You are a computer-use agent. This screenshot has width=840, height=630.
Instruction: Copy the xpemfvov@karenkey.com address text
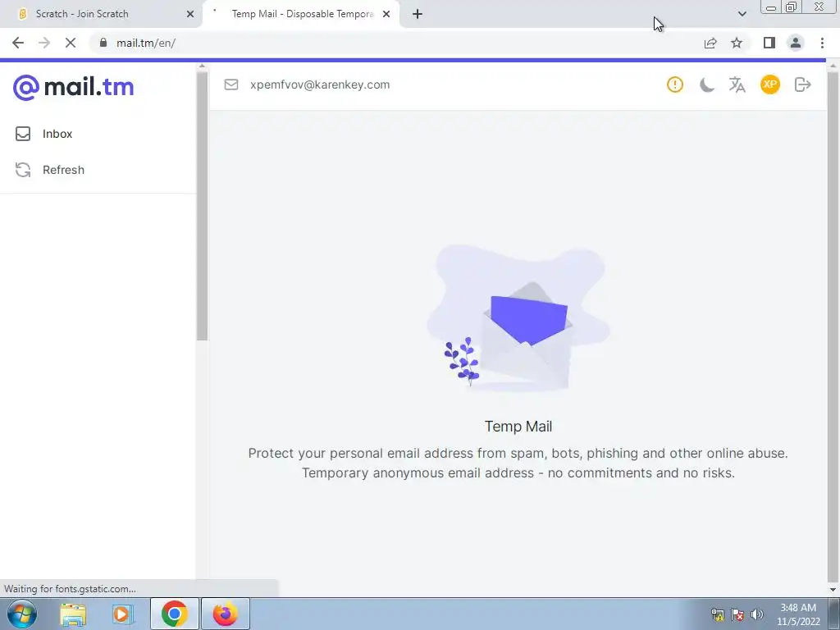coord(320,84)
